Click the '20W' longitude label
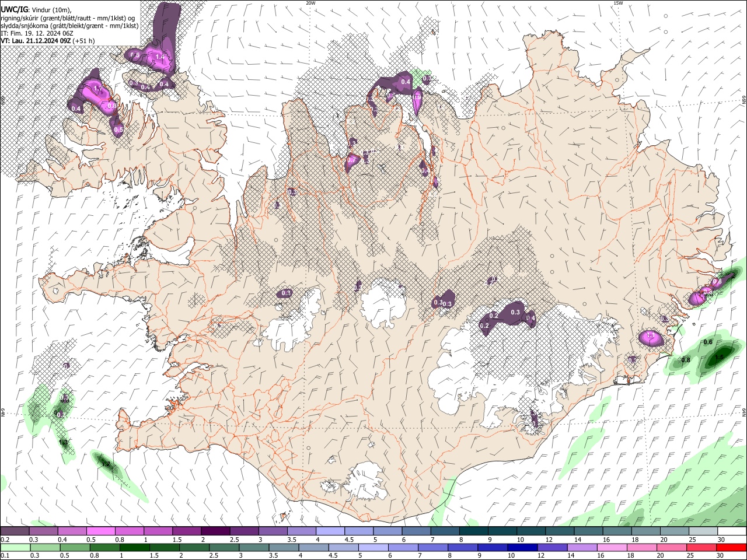747x560 pixels. point(310,3)
